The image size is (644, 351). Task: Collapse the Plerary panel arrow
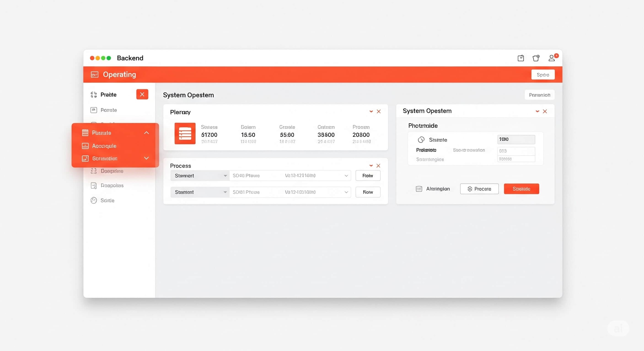point(371,112)
